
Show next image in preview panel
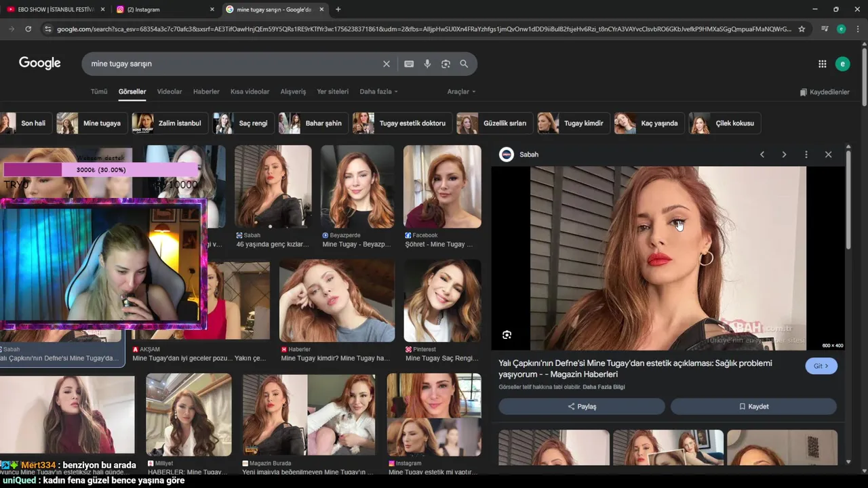(784, 155)
